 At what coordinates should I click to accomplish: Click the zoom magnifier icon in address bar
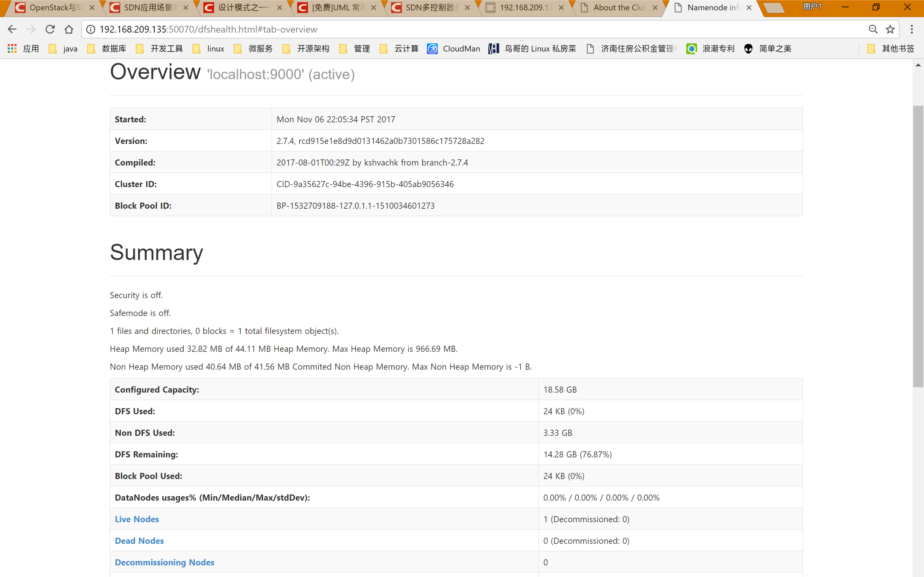click(x=873, y=29)
